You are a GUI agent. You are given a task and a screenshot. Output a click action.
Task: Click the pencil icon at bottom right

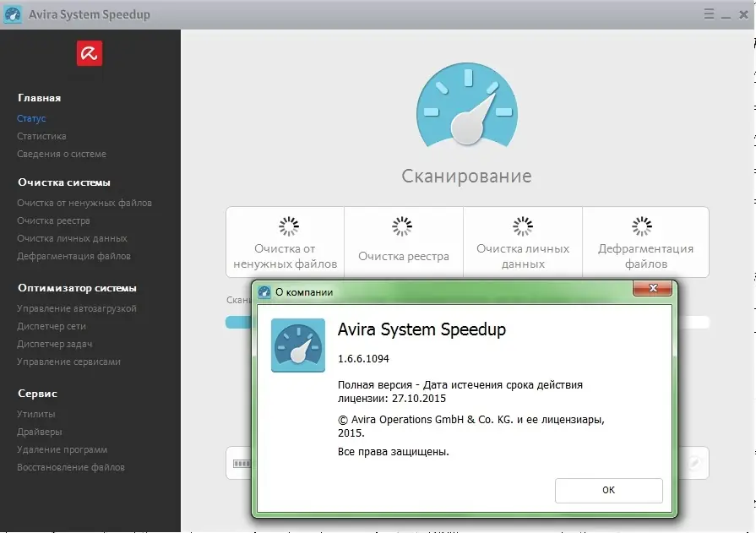tap(693, 463)
